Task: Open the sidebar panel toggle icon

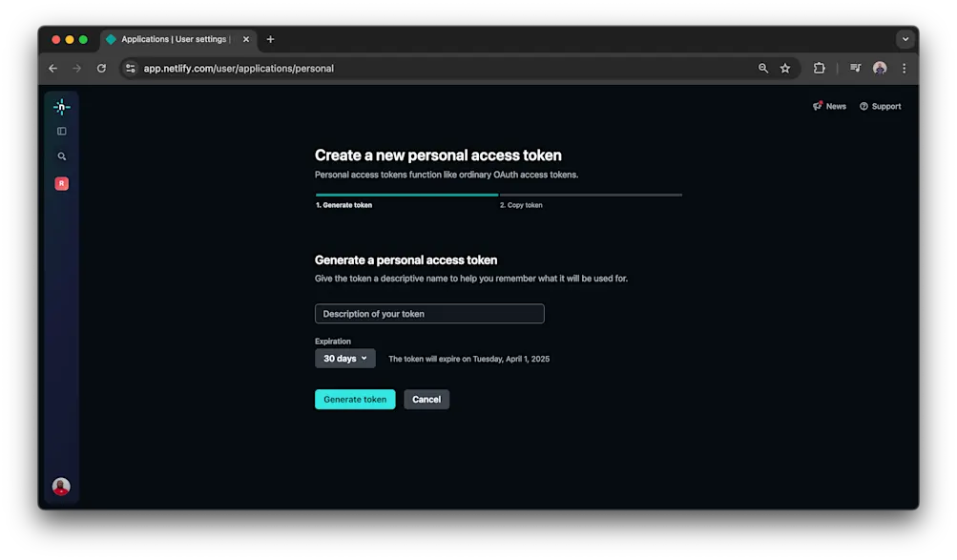Action: point(61,131)
